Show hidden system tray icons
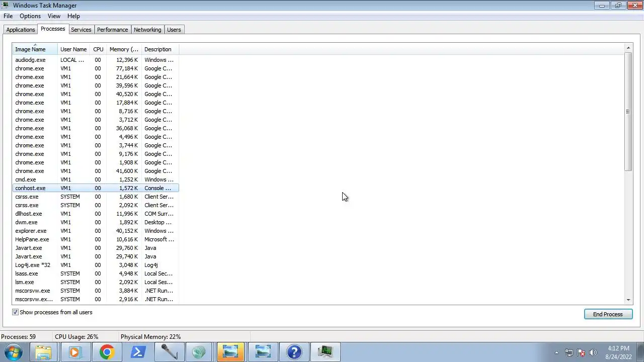Screen dimensions: 644x362 pyautogui.click(x=556, y=352)
